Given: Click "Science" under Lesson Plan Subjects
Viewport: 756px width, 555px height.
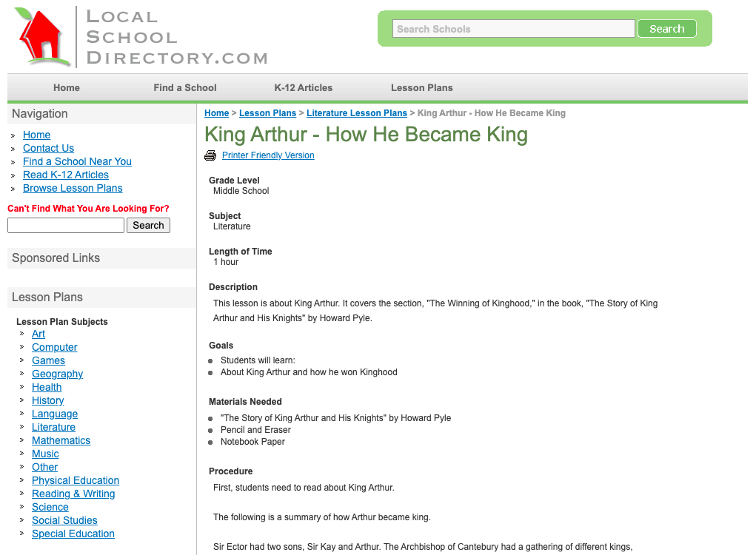Looking at the screenshot, I should [50, 507].
